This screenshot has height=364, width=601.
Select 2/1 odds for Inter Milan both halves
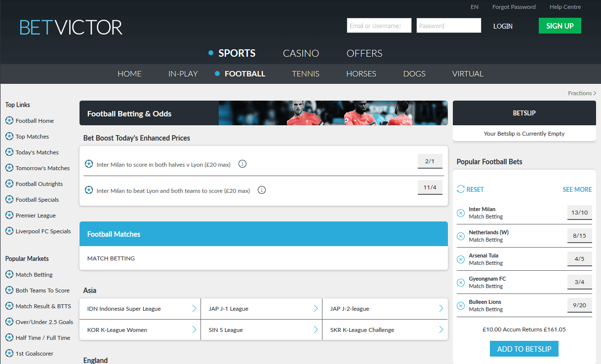[430, 161]
